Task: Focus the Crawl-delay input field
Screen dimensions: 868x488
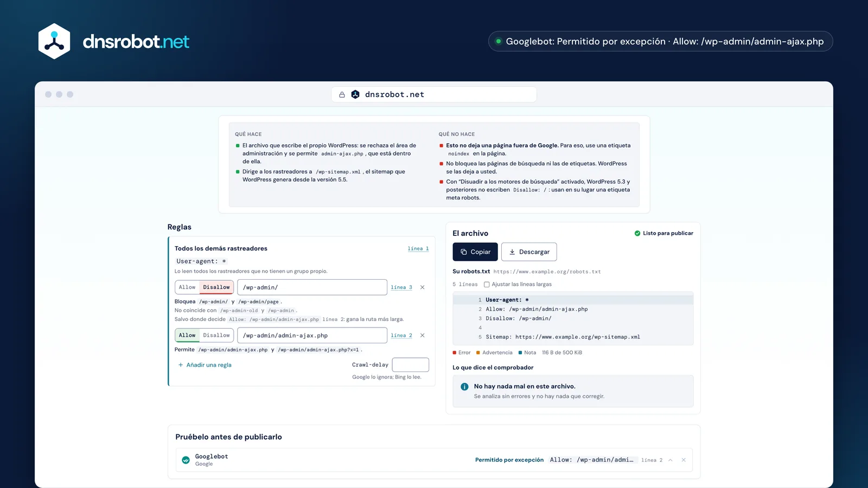Action: pyautogui.click(x=411, y=365)
